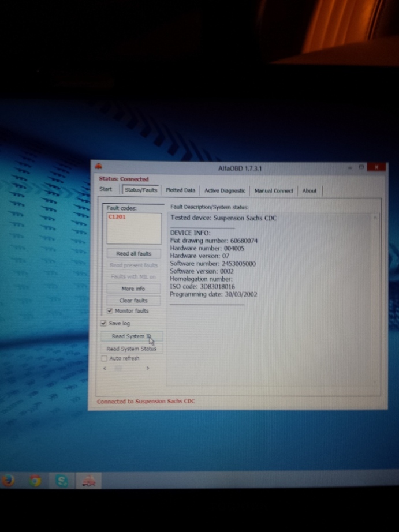The width and height of the screenshot is (399, 532).
Task: Go to the Active Diagnostic tab
Action: (x=225, y=190)
